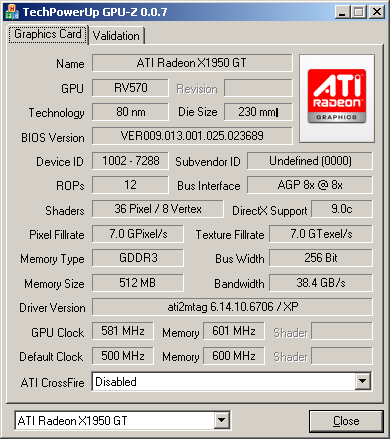Click the Die Size value 230 mm
This screenshot has width=390, height=439.
[258, 112]
